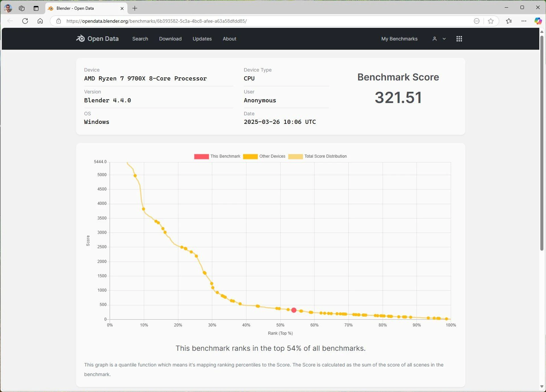Viewport: 546px width, 392px height.
Task: Open My Benchmarks link
Action: (x=399, y=39)
